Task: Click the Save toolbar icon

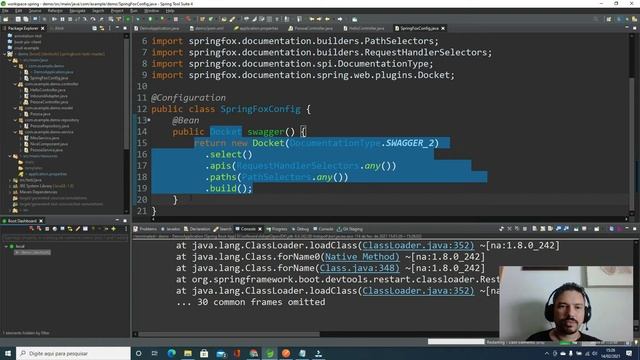Action: (x=18, y=19)
